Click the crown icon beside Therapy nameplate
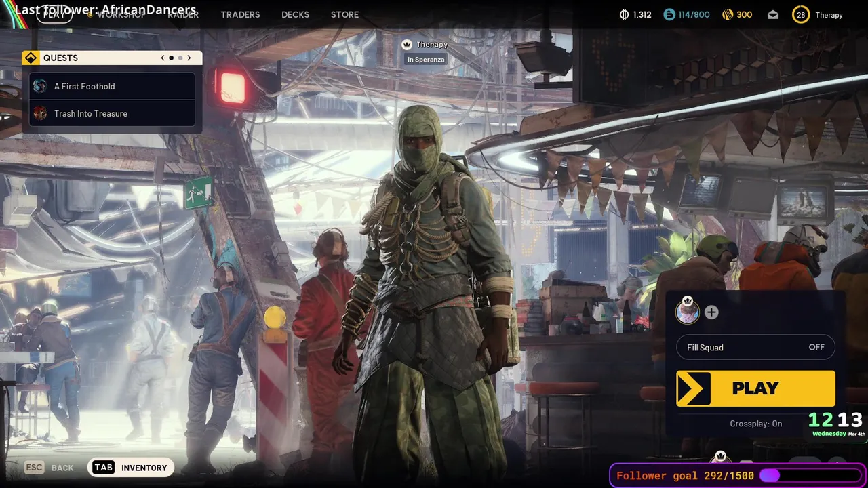This screenshot has width=868, height=488. [x=407, y=45]
